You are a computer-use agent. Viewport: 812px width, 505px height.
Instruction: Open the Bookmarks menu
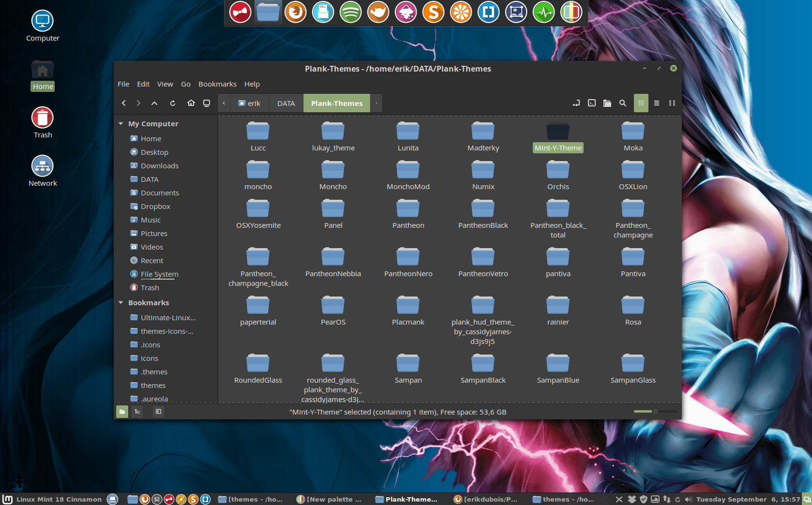pos(217,84)
